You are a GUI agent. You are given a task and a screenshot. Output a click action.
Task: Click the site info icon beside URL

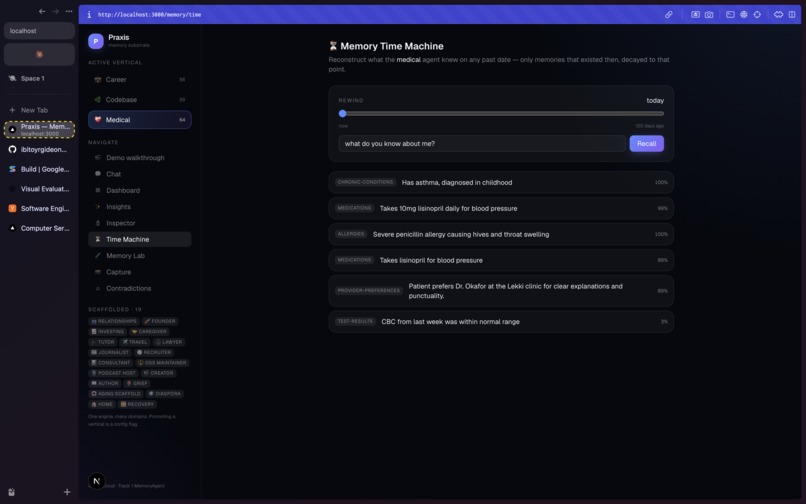[89, 14]
